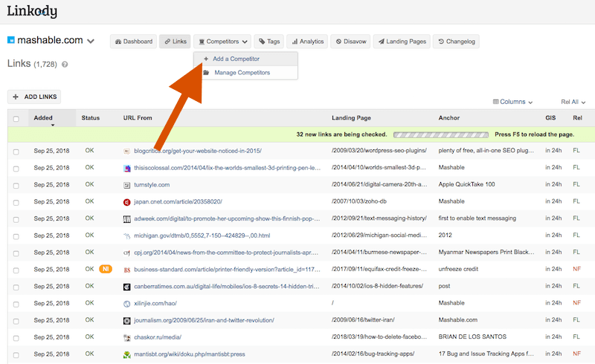This screenshot has height=364, width=595.
Task: Click the unfreeze credit anchor text
Action: [x=458, y=269]
